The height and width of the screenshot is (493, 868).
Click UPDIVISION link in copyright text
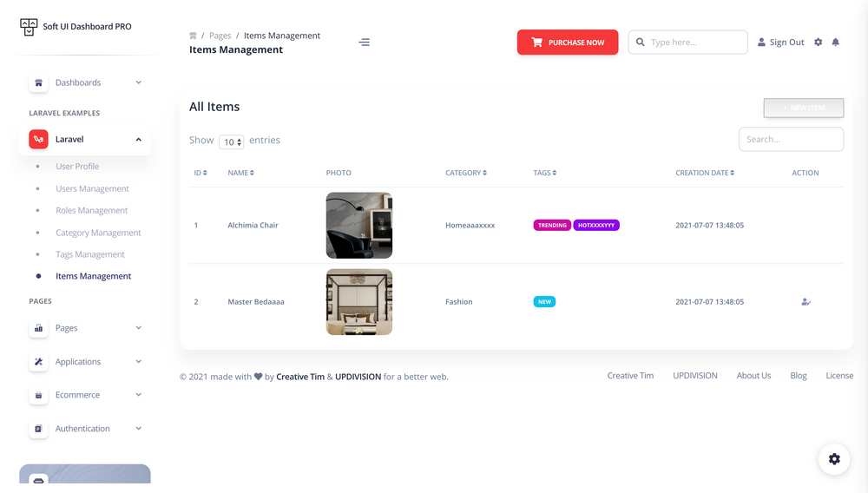tap(358, 377)
